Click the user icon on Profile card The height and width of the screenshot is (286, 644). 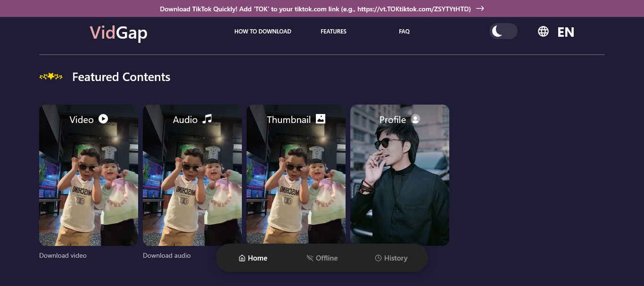click(x=415, y=119)
